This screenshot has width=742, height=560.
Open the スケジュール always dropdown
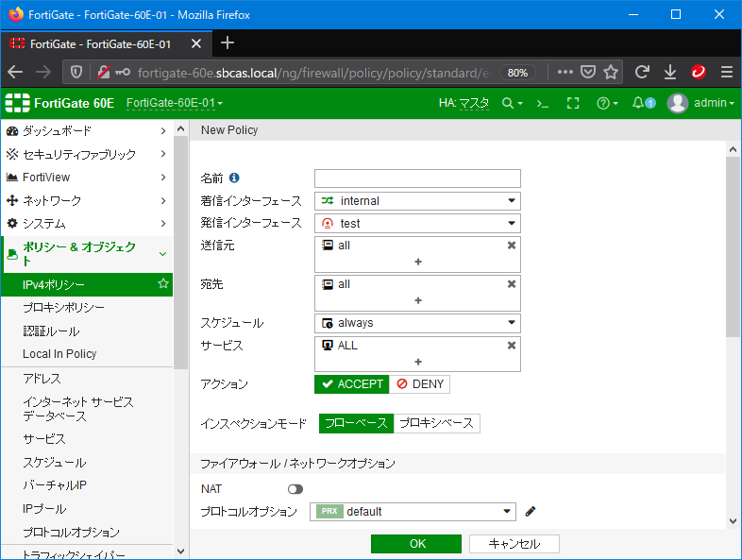[417, 323]
